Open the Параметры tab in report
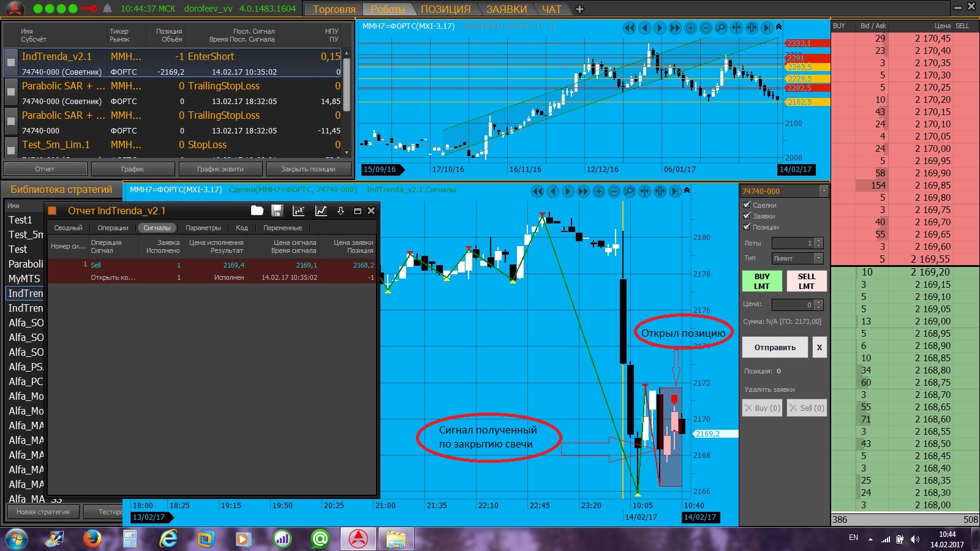The image size is (980, 551). click(203, 228)
